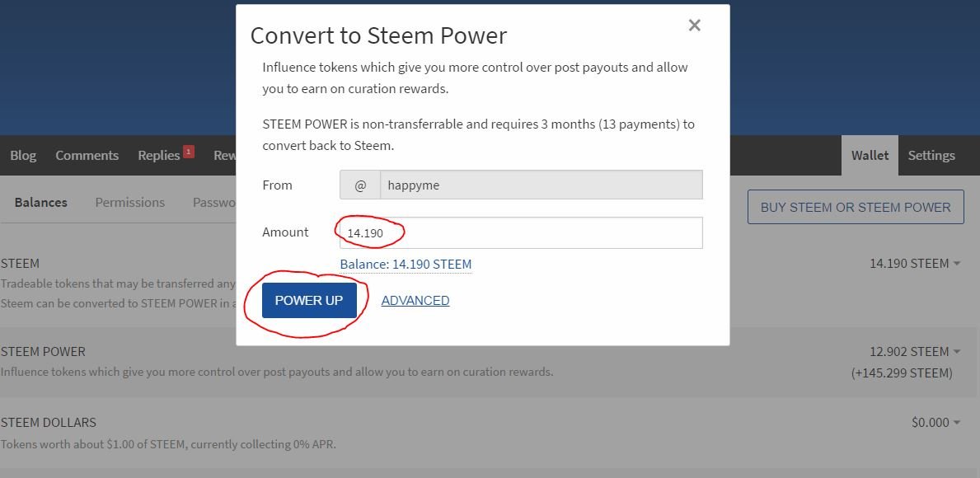
Task: Go to the Replies tab
Action: [x=159, y=156]
